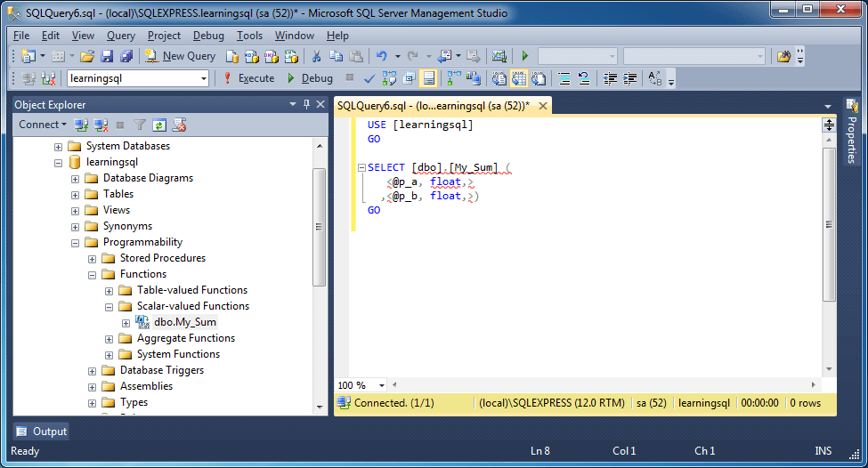Click the Find in Files icon

[783, 56]
